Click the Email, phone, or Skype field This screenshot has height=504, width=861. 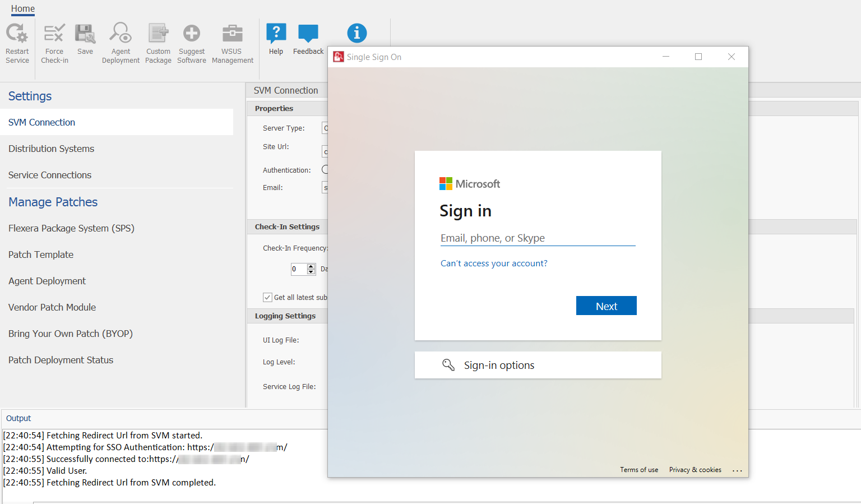pos(538,238)
